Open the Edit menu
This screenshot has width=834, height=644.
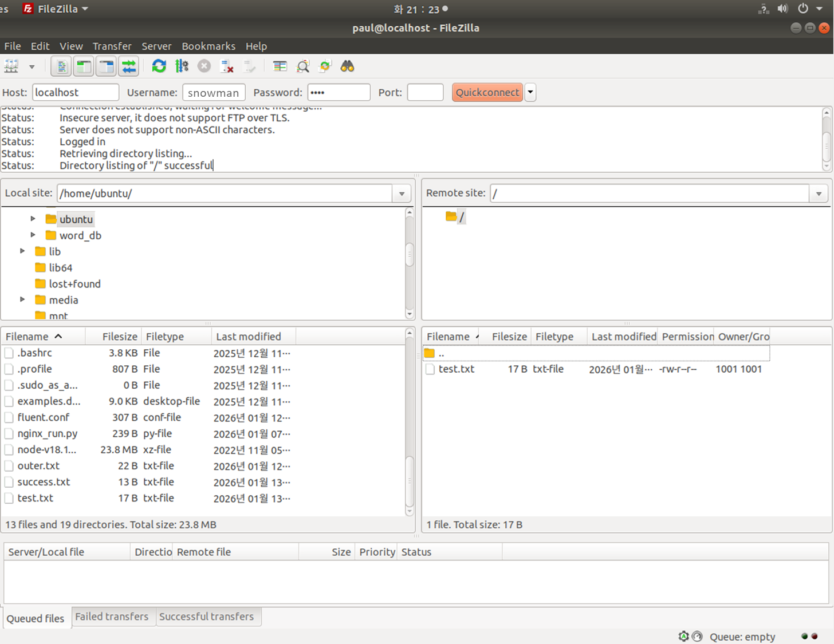(x=40, y=46)
